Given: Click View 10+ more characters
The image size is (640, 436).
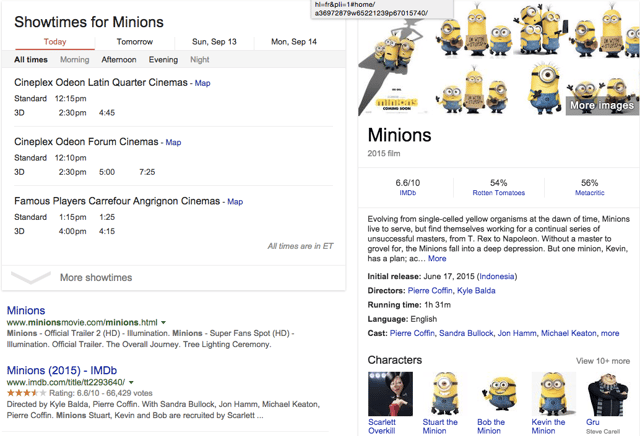Looking at the screenshot, I should coord(602,361).
